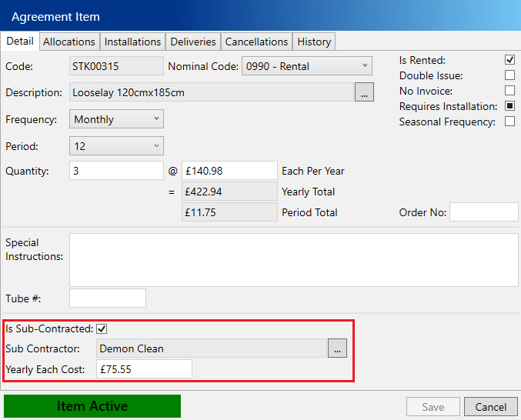Image resolution: width=521 pixels, height=420 pixels.
Task: Enable the Seasonal Frequency checkbox
Action: pyautogui.click(x=509, y=122)
